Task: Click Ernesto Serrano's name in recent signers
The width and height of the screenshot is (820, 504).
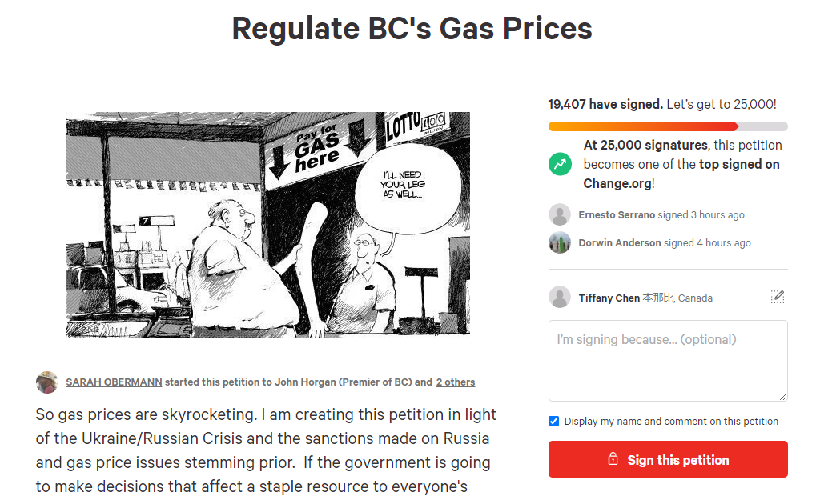Action: point(617,214)
